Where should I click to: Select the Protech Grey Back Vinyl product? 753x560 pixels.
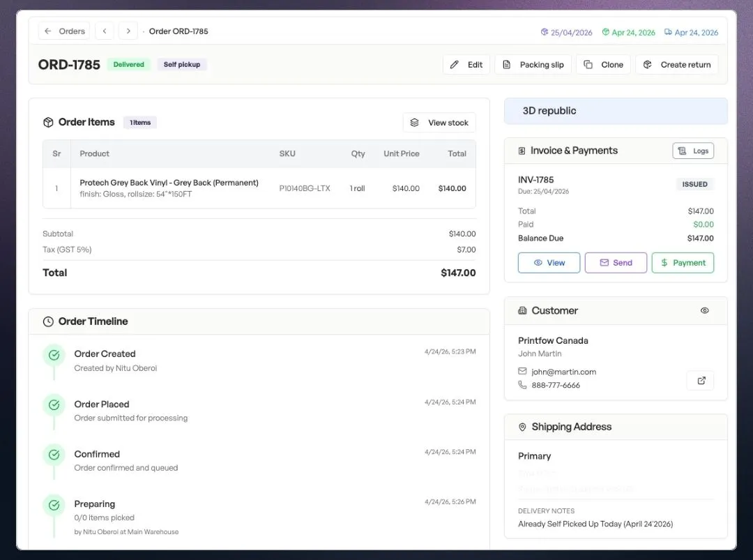(169, 183)
